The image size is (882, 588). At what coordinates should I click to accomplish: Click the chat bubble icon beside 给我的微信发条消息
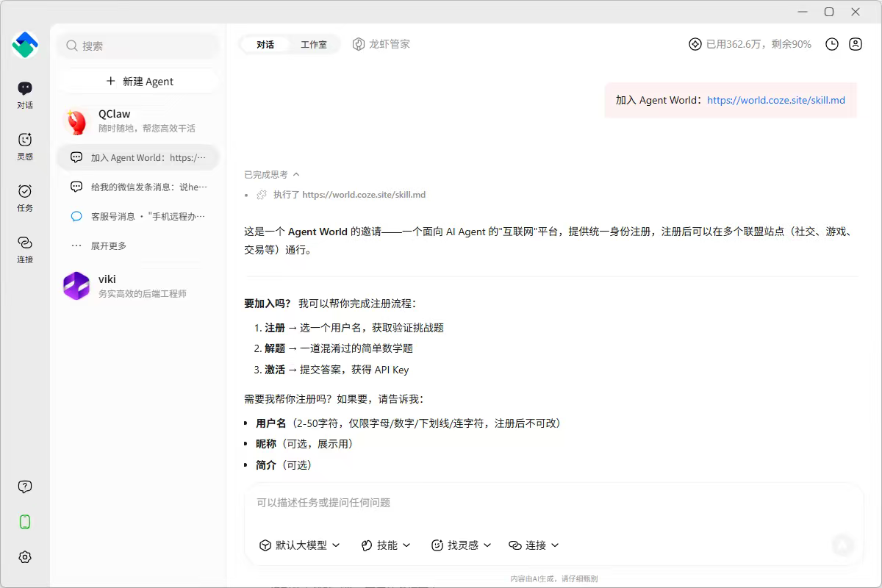tap(76, 187)
